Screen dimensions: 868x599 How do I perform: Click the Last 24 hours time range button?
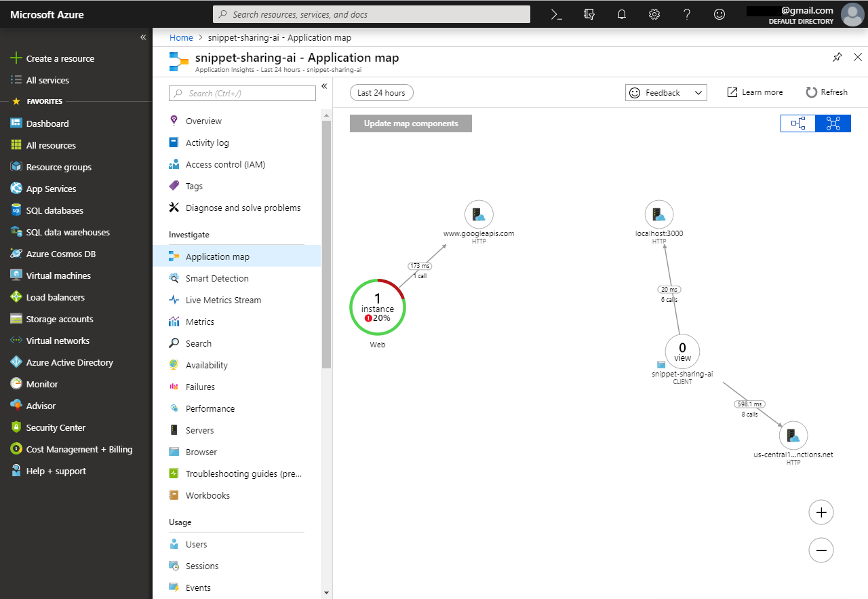[381, 93]
